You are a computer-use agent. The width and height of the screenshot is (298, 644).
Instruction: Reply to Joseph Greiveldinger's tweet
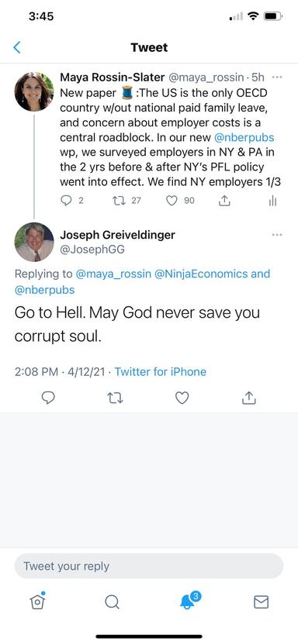point(48,398)
